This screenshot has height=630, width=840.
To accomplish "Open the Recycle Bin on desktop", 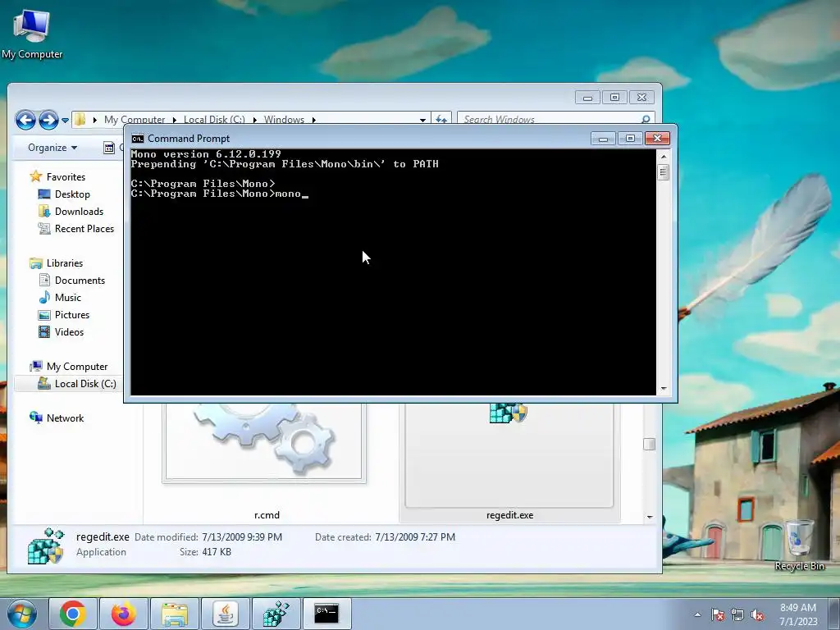I will [799, 545].
